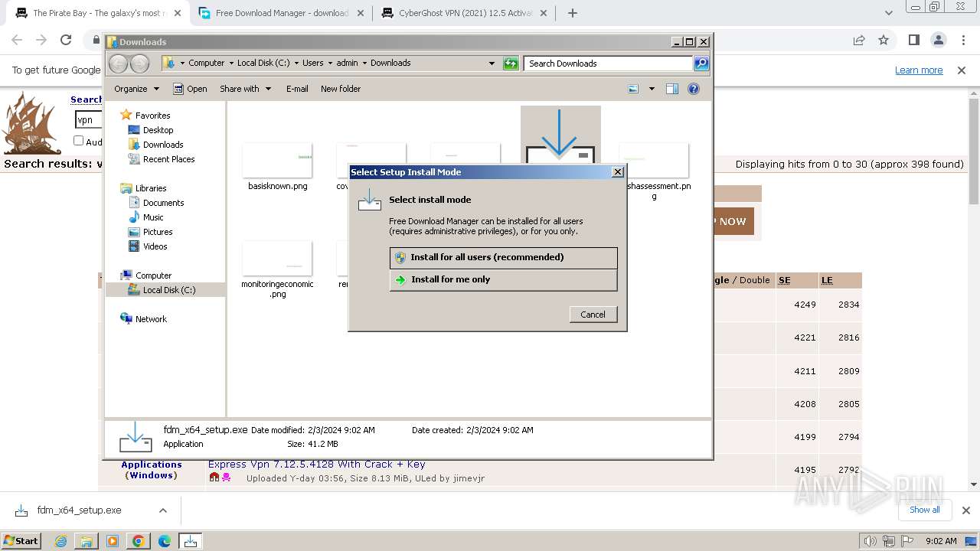Open the Chrome profile avatar
This screenshot has width=980, height=551.
tap(939, 40)
